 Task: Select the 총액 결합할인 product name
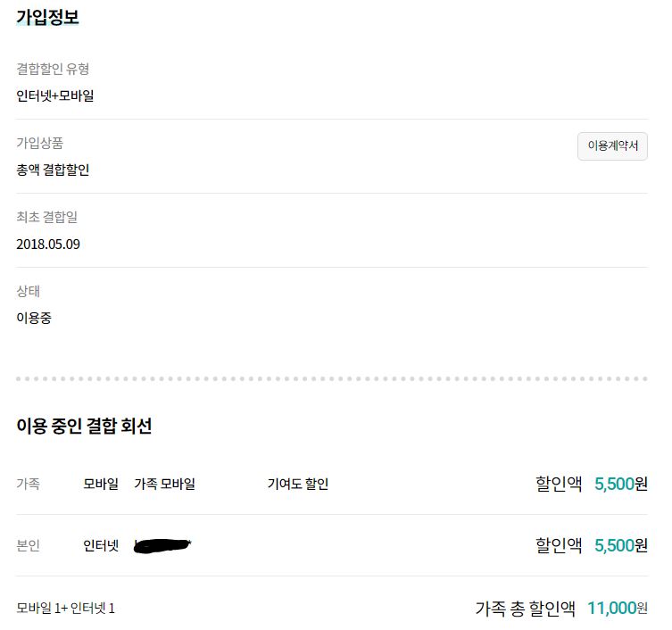(x=53, y=170)
